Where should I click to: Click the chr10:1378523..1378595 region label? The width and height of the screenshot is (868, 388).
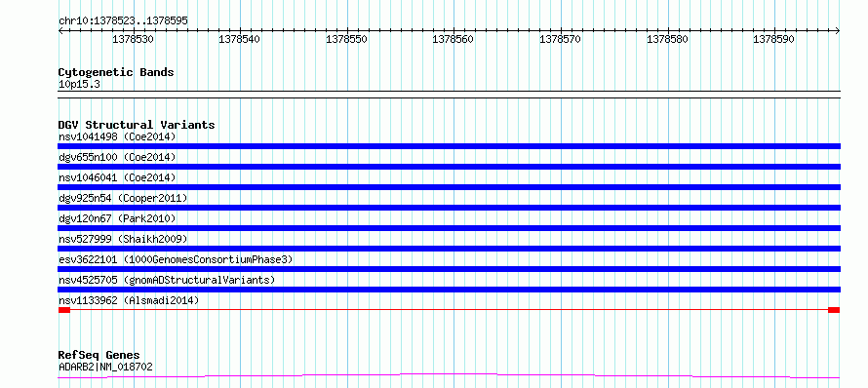pyautogui.click(x=124, y=20)
